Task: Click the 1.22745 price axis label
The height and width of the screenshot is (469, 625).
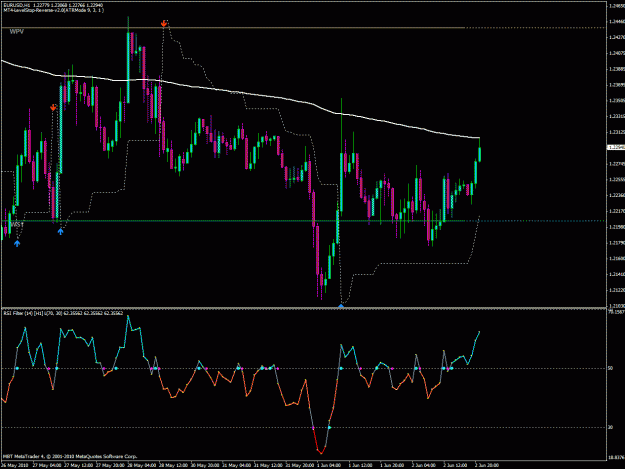Action: [616, 163]
